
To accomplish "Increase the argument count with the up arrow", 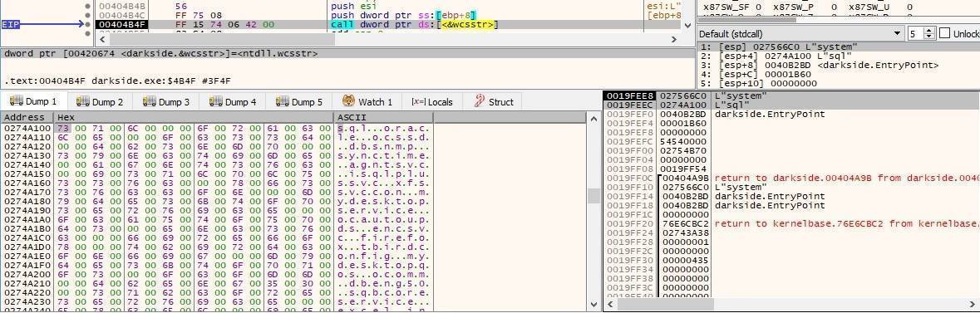I will pyautogui.click(x=929, y=31).
